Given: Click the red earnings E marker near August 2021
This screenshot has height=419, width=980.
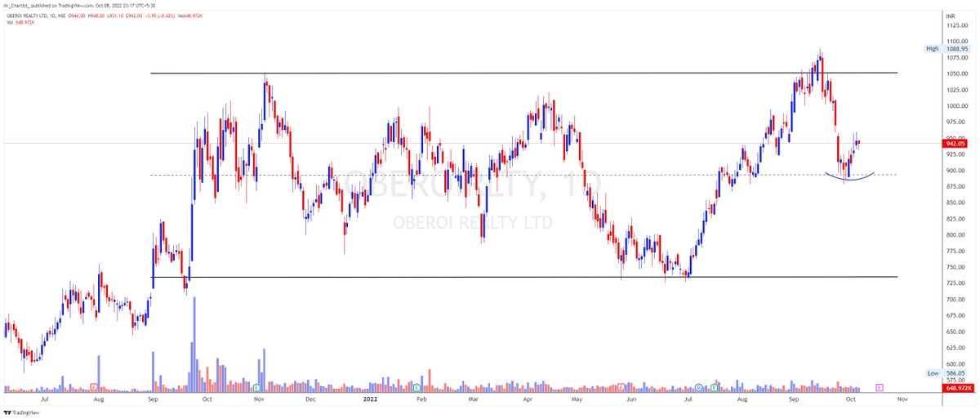Looking at the screenshot, I should pos(94,386).
